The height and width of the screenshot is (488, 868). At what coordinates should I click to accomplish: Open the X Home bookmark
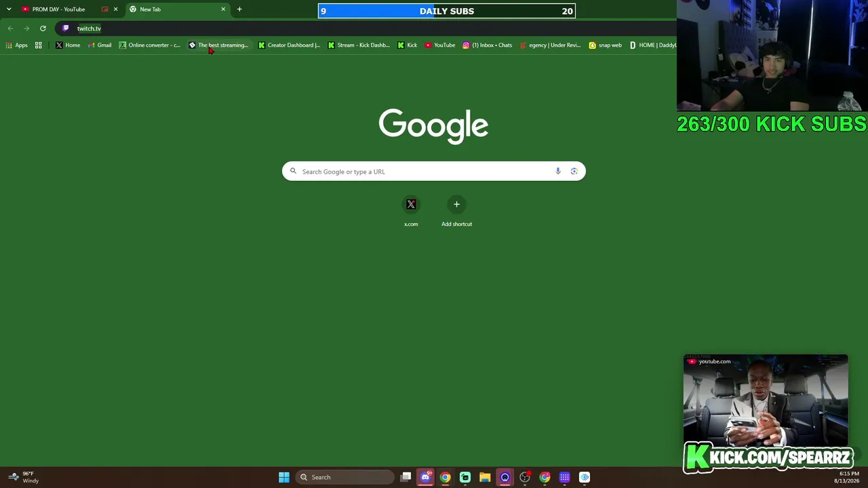pyautogui.click(x=68, y=45)
